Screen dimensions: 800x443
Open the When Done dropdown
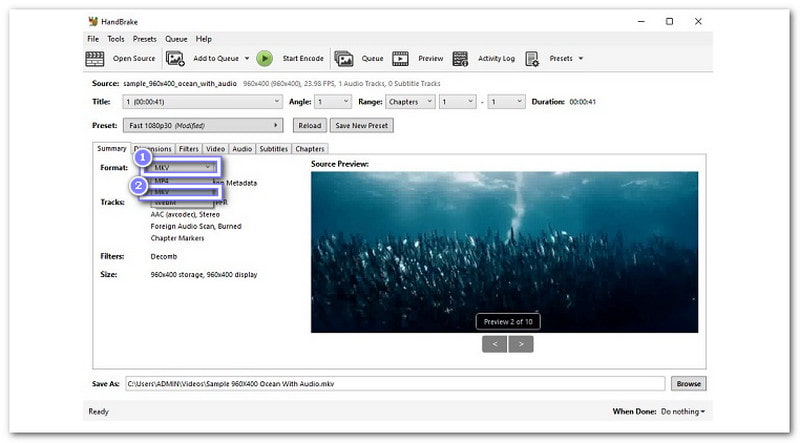(x=683, y=411)
